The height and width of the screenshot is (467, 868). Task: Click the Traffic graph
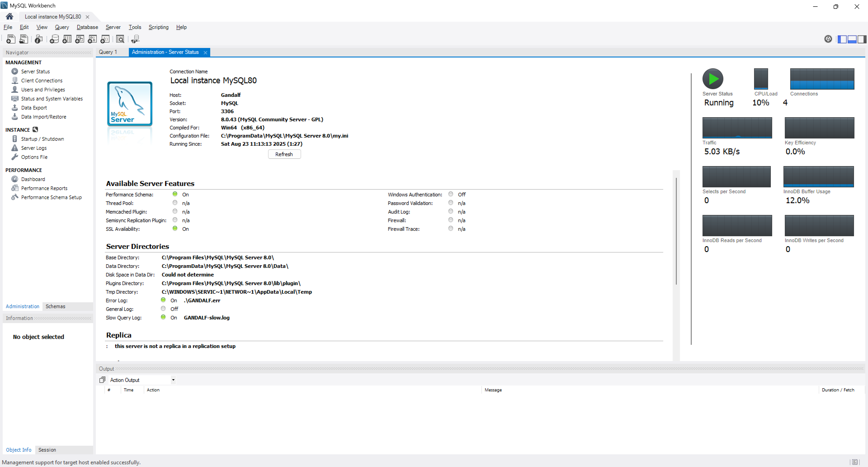[737, 128]
